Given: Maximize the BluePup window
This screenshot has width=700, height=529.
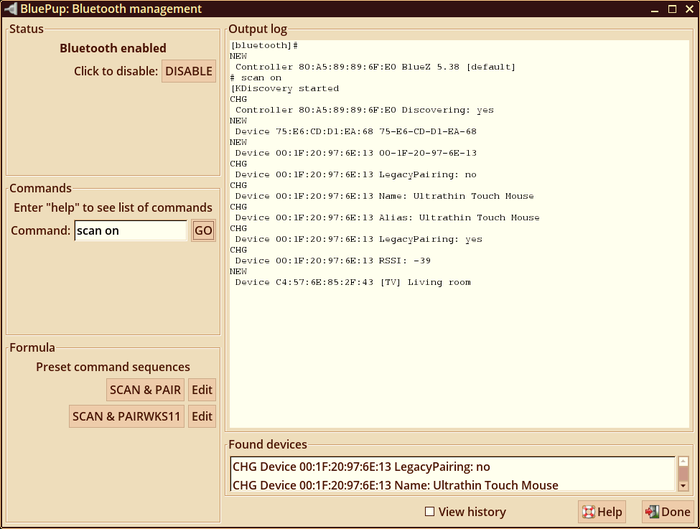Looking at the screenshot, I should (x=672, y=9).
